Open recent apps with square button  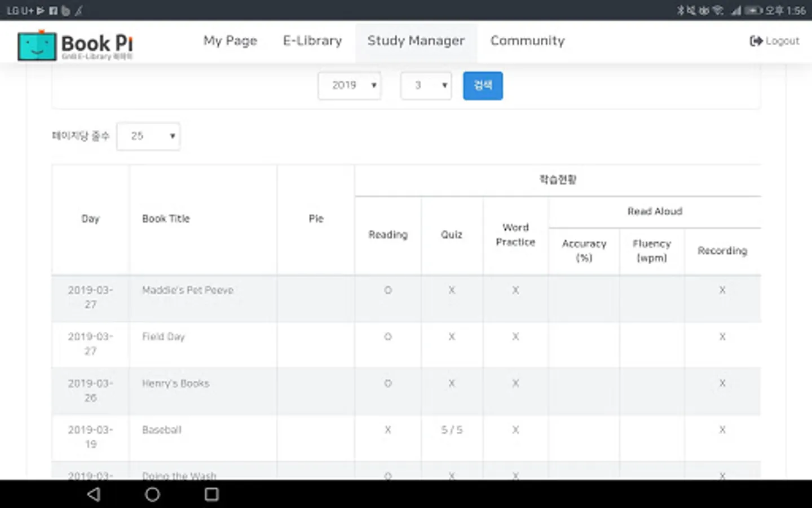coord(211,494)
